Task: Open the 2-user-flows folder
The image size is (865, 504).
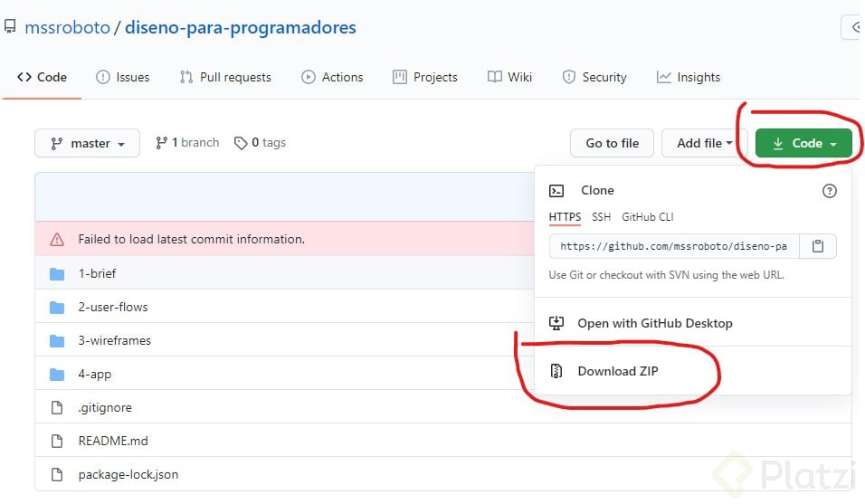Action: click(x=113, y=307)
